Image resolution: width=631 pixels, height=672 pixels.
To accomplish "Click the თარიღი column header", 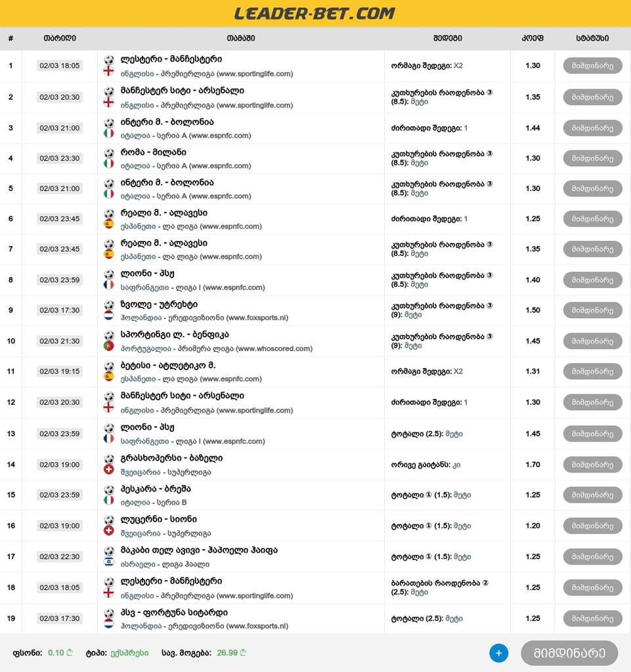I will [60, 38].
